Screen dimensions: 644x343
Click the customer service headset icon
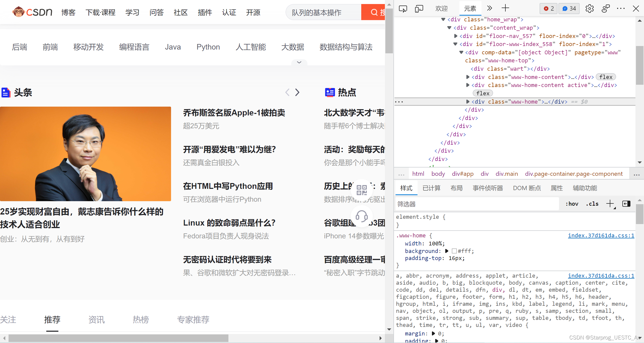point(362,216)
